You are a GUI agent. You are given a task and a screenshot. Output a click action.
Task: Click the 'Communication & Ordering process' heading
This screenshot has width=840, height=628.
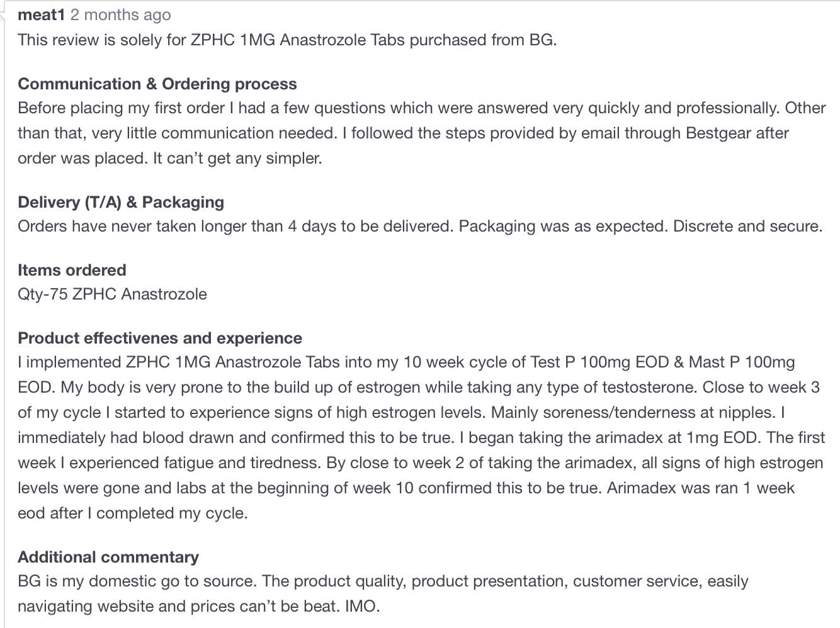pyautogui.click(x=157, y=84)
